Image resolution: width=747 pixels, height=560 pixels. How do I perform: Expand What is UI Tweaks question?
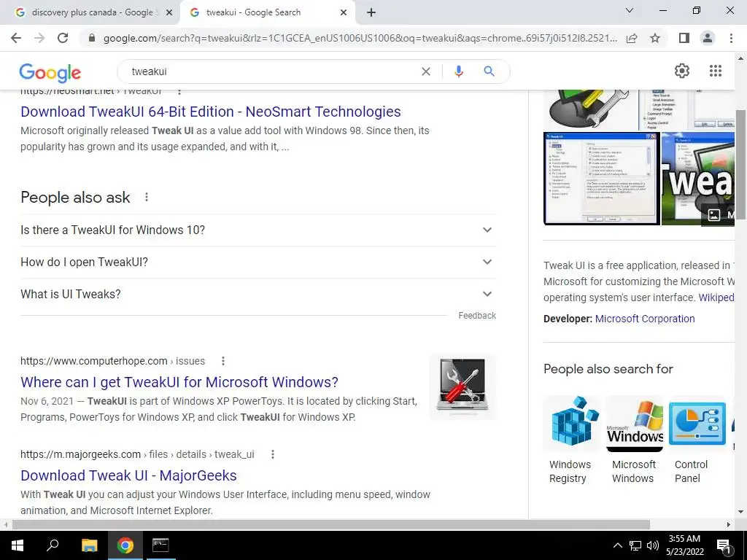[x=258, y=295]
